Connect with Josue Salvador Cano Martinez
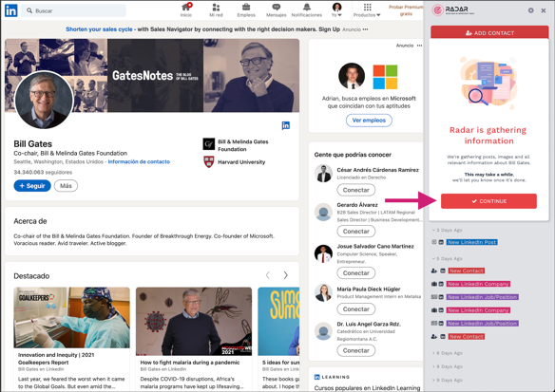The width and height of the screenshot is (555, 392). (x=356, y=272)
